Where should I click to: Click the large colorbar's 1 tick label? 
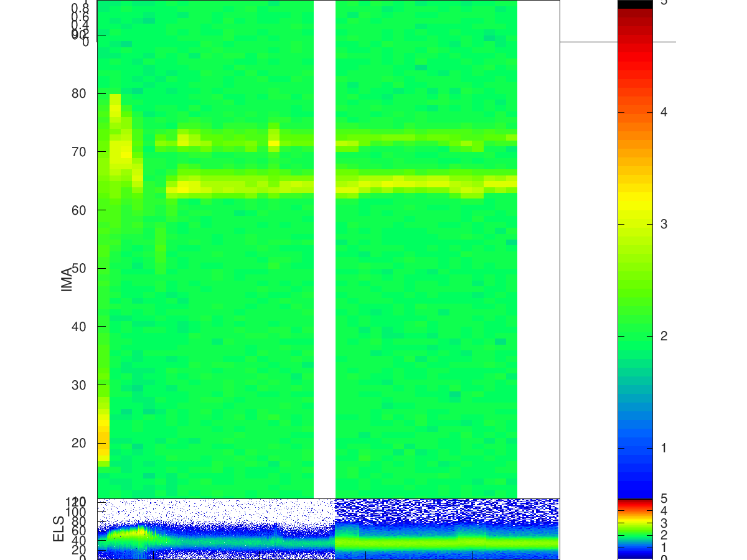point(664,448)
